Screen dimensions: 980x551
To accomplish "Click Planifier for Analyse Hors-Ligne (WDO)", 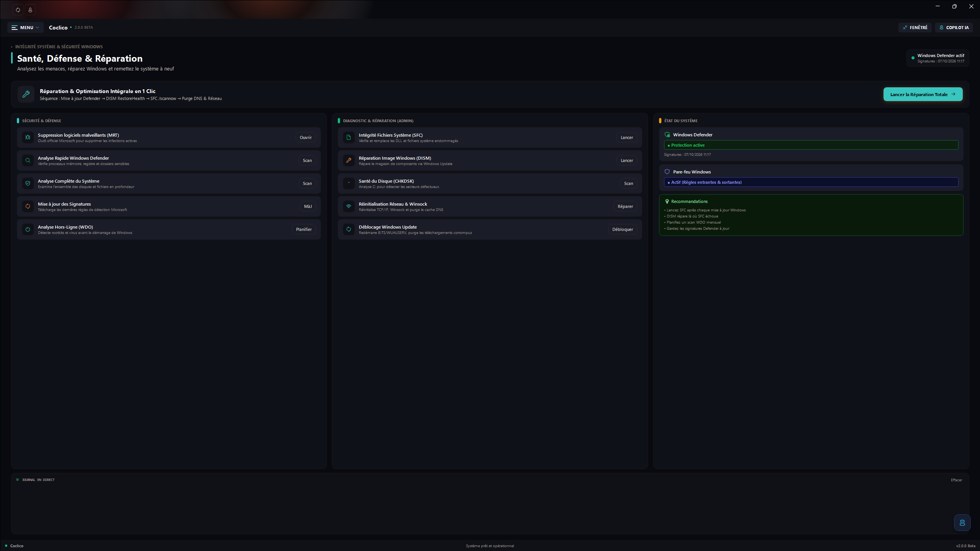I will tap(304, 229).
